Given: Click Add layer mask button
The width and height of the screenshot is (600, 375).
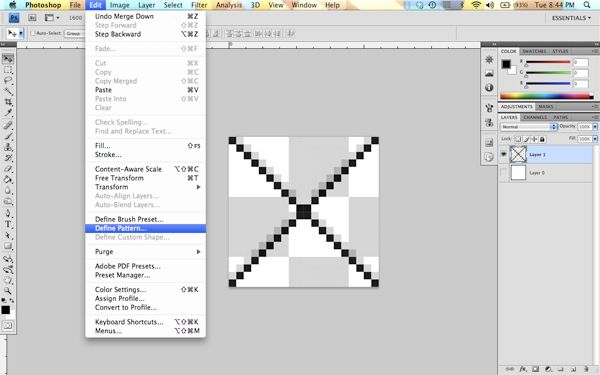Looking at the screenshot, I should pos(536,369).
